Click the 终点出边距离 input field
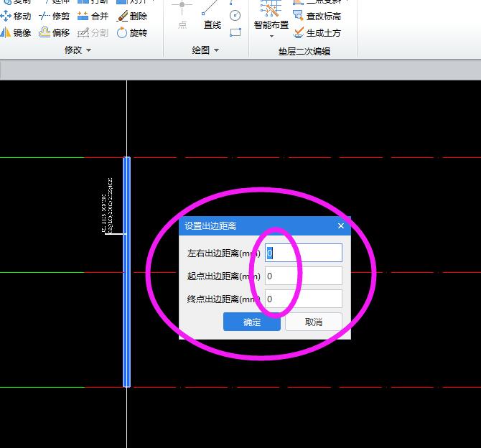This screenshot has width=481, height=448. tap(304, 299)
